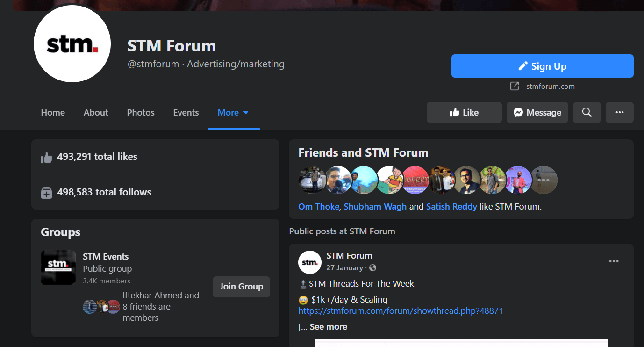The width and height of the screenshot is (644, 347).
Task: Open the stmforum.com website link
Action: (550, 86)
